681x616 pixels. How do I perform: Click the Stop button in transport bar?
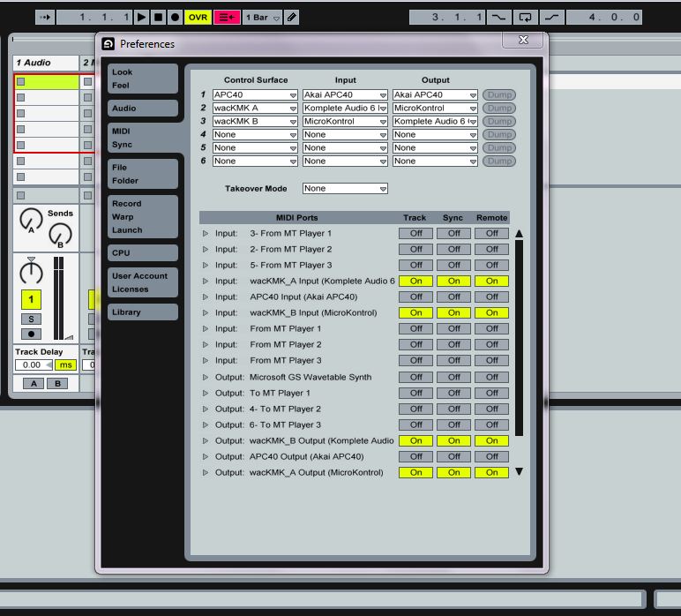tap(158, 18)
